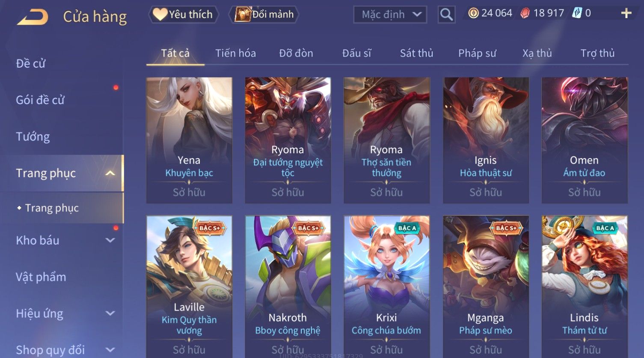The image size is (644, 358).
Task: Click the blue voucher ticket icon
Action: tap(577, 13)
